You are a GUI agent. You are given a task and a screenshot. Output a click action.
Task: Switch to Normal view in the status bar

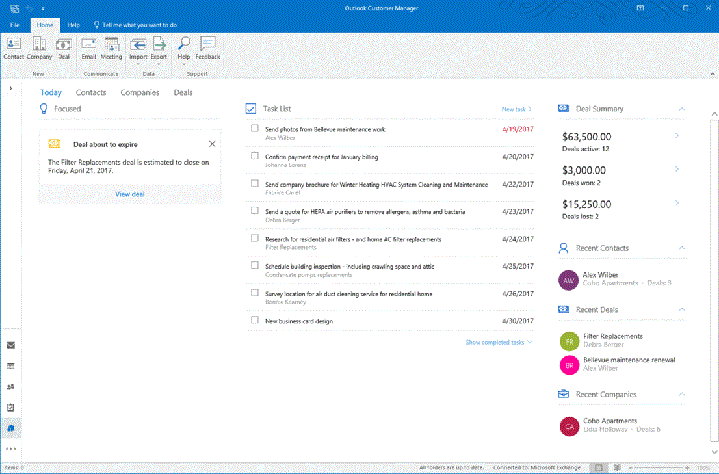pyautogui.click(x=599, y=468)
